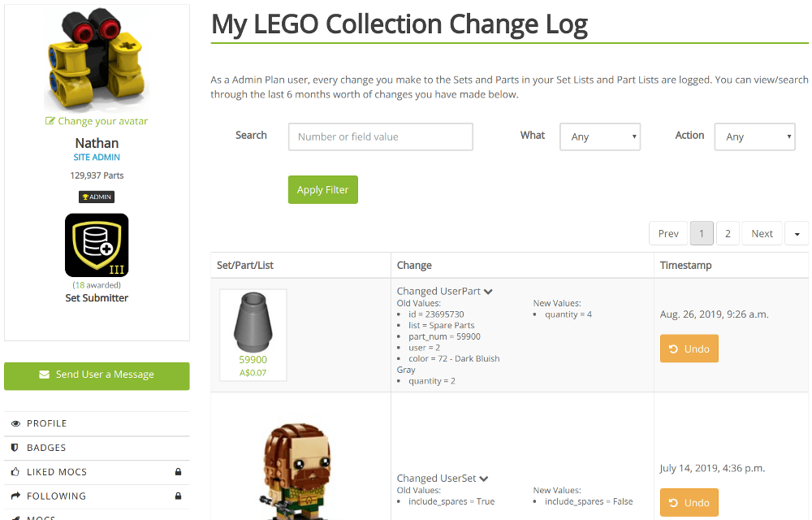Viewport: 812px width, 520px height.
Task: Click the Search number or field value box
Action: pos(380,136)
